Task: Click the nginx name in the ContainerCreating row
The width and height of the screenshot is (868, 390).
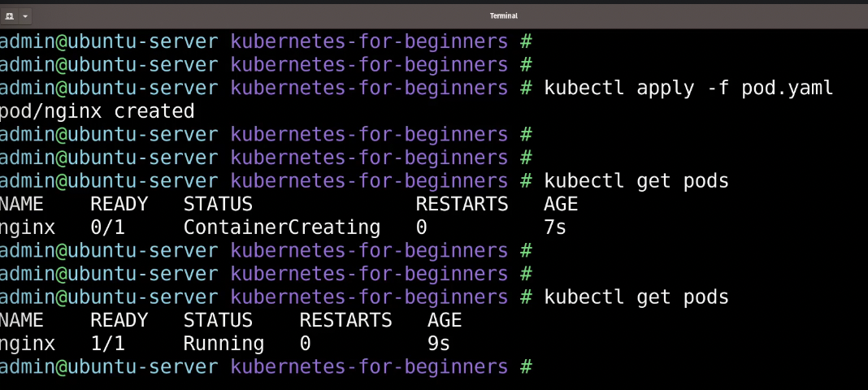Action: (x=27, y=227)
